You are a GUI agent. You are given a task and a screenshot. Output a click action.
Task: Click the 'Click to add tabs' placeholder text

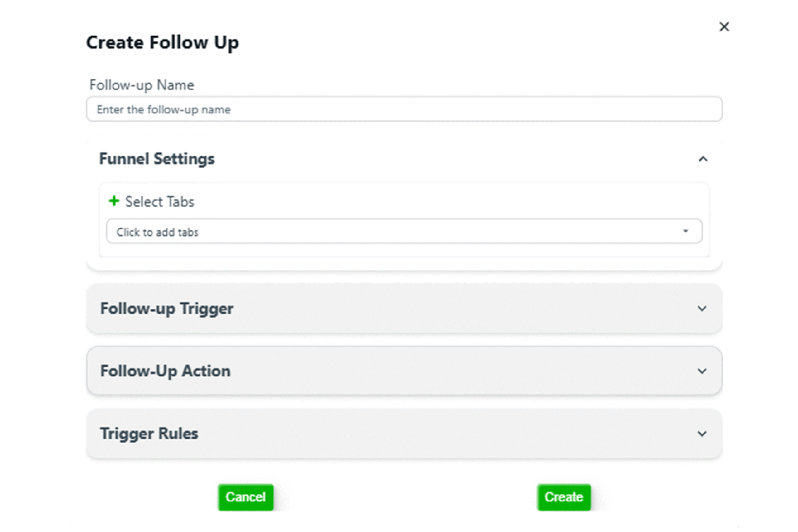click(157, 232)
